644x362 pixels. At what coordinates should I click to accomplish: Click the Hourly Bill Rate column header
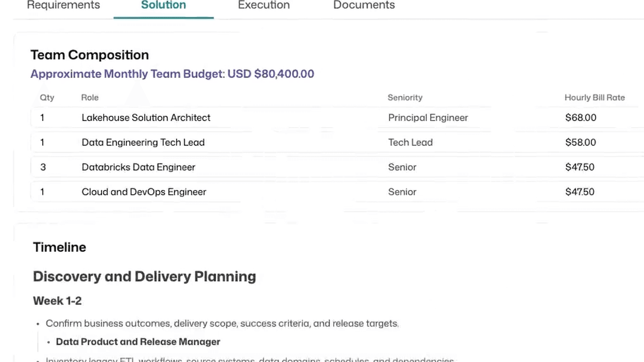click(594, 98)
